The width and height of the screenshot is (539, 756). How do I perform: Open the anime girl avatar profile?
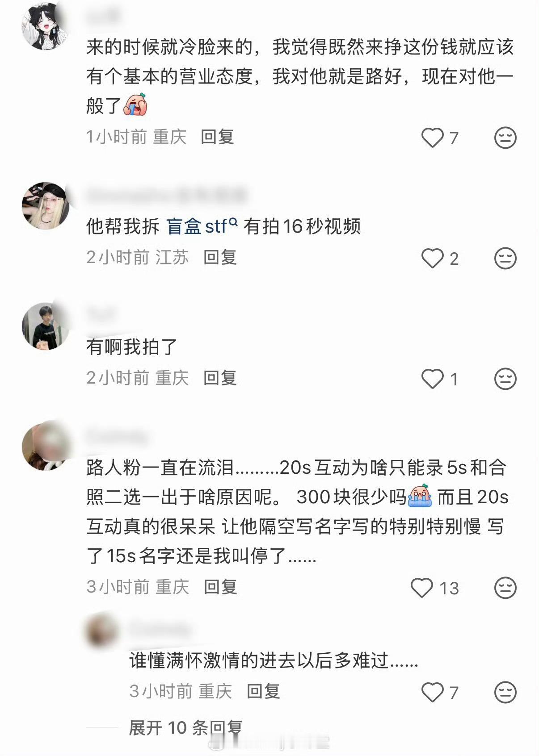point(45,26)
